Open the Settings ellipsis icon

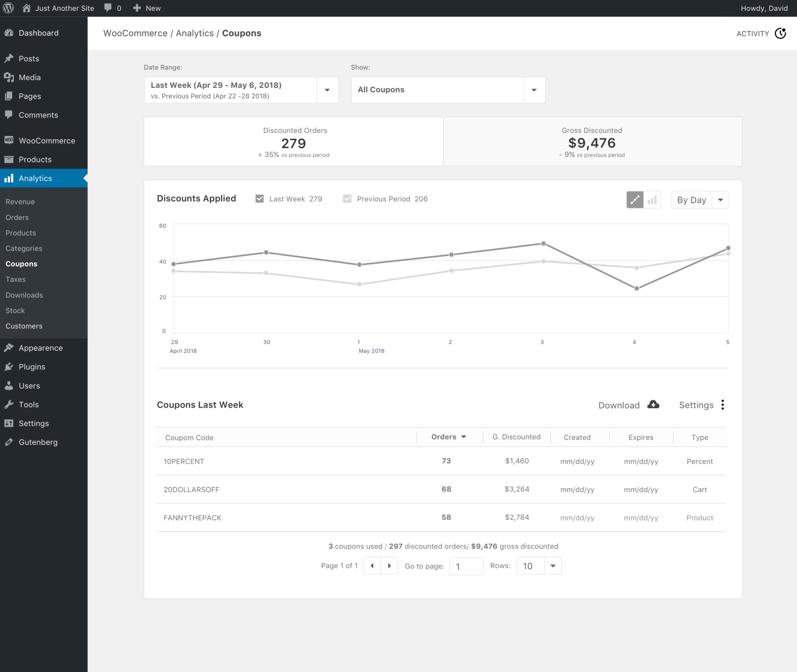[x=723, y=405]
